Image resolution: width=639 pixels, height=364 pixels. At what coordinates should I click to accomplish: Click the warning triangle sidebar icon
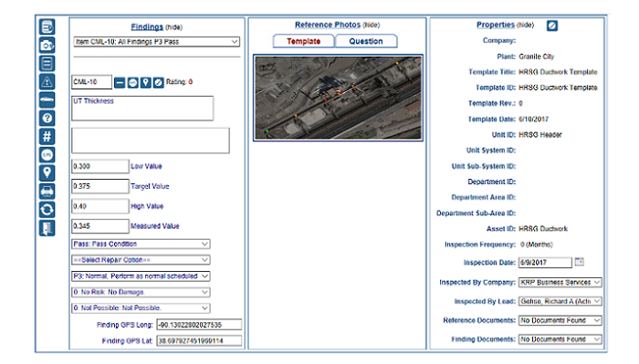click(47, 81)
